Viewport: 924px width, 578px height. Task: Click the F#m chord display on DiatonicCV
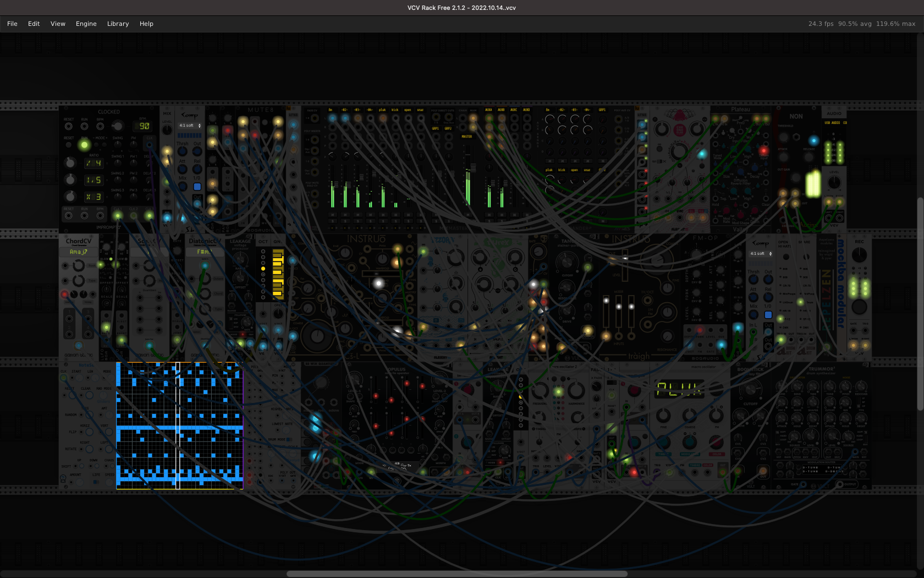[x=204, y=252]
